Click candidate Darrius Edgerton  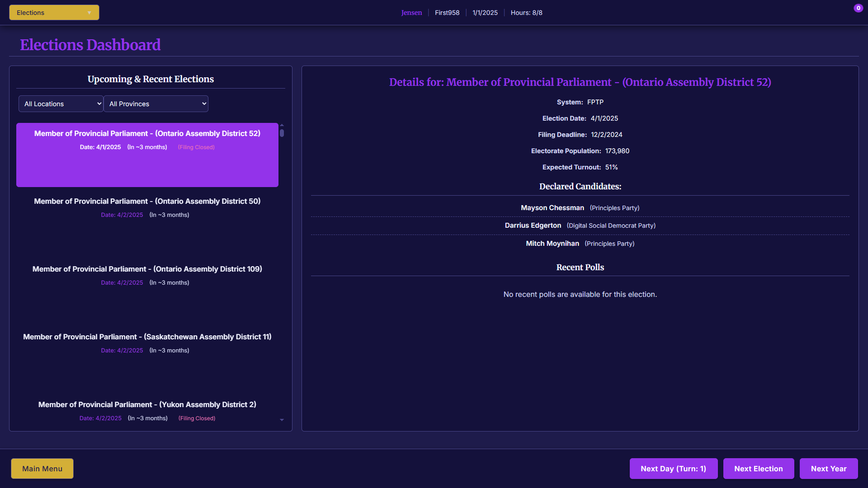(x=533, y=225)
